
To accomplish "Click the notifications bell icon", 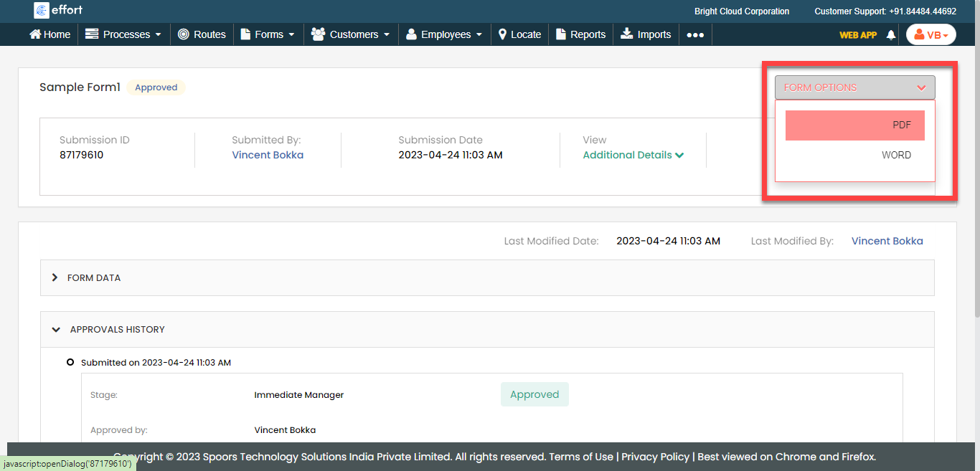I will [891, 34].
